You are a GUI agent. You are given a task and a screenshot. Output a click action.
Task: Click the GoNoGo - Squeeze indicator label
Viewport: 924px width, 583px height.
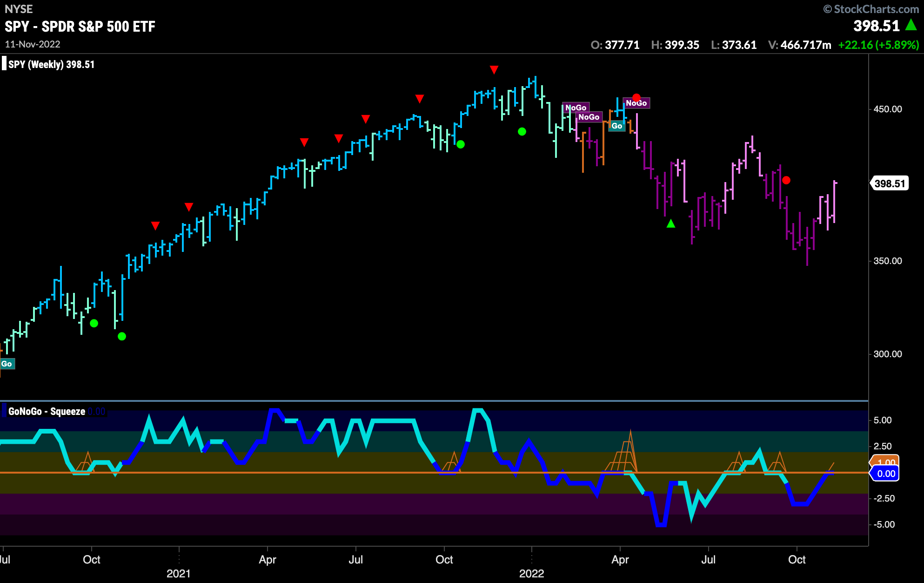47,411
